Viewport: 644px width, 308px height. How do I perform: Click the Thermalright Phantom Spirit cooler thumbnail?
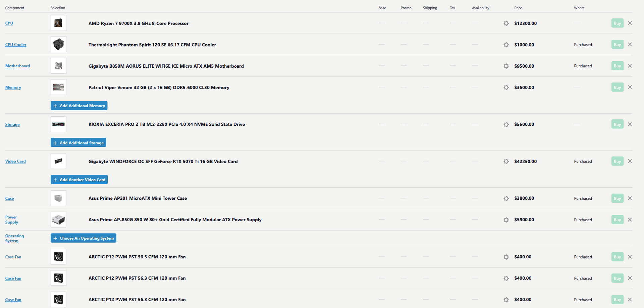(x=58, y=44)
